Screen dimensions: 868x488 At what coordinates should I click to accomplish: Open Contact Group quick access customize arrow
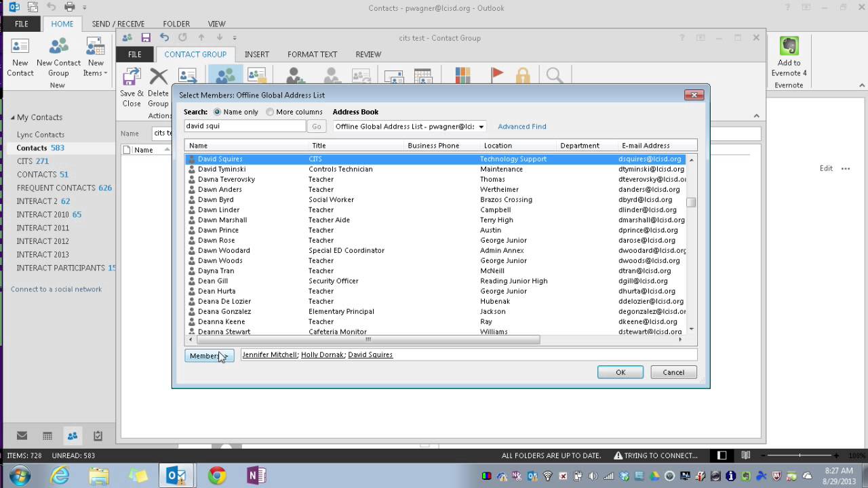(x=235, y=38)
